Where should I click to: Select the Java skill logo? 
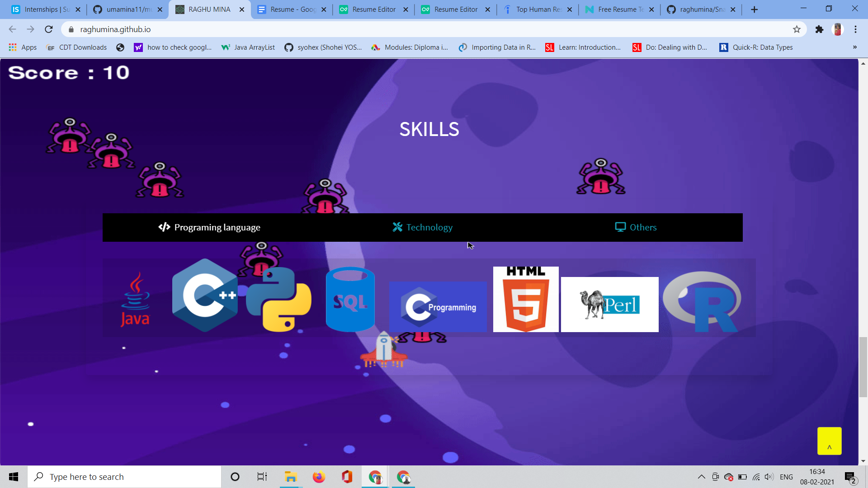(x=135, y=299)
